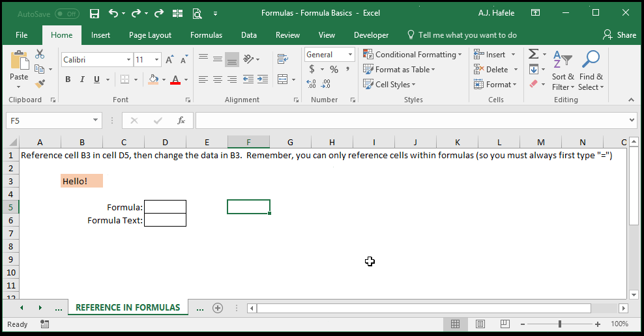The width and height of the screenshot is (644, 336).
Task: Select cell B3 containing Hello!
Action: [81, 181]
